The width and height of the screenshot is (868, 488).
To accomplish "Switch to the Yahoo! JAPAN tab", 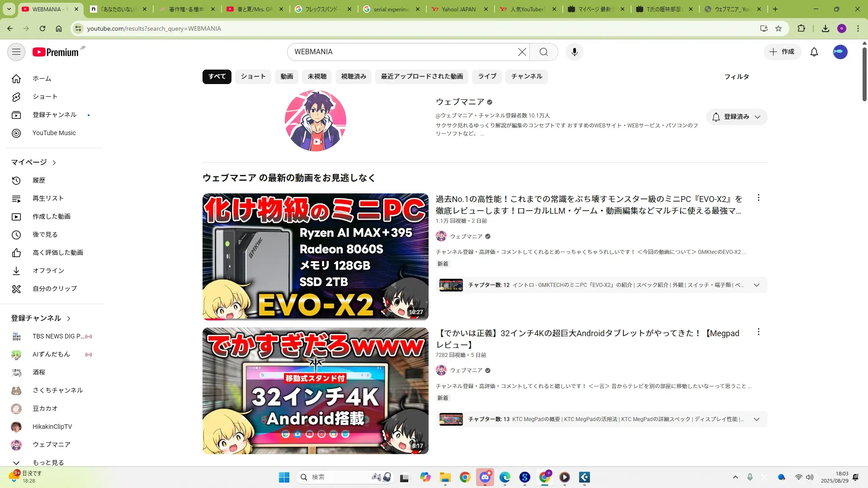I will click(458, 9).
